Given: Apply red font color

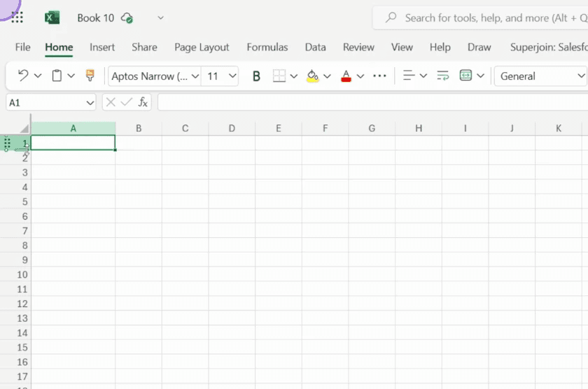Looking at the screenshot, I should (346, 76).
